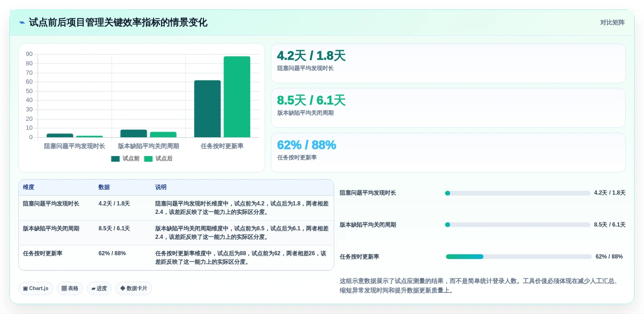This screenshot has width=644, height=314.
Task: Click table data cell 62% / 88%
Action: [x=112, y=253]
